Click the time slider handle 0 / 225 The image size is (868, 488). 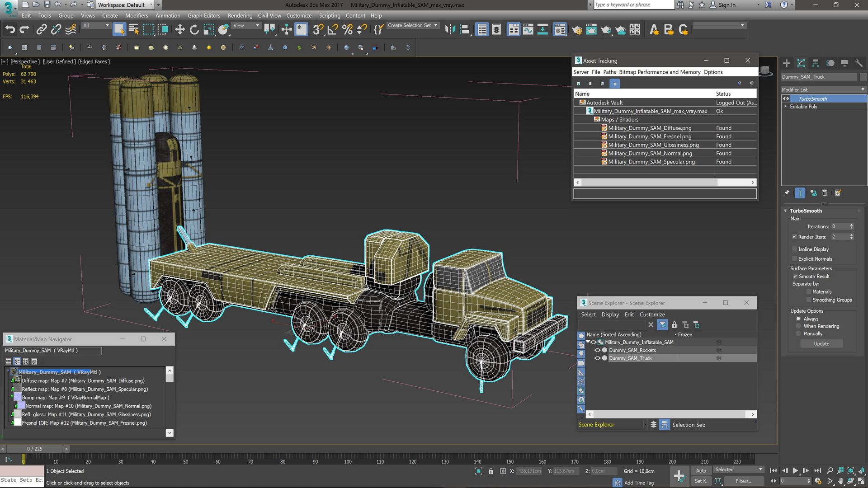(x=34, y=449)
